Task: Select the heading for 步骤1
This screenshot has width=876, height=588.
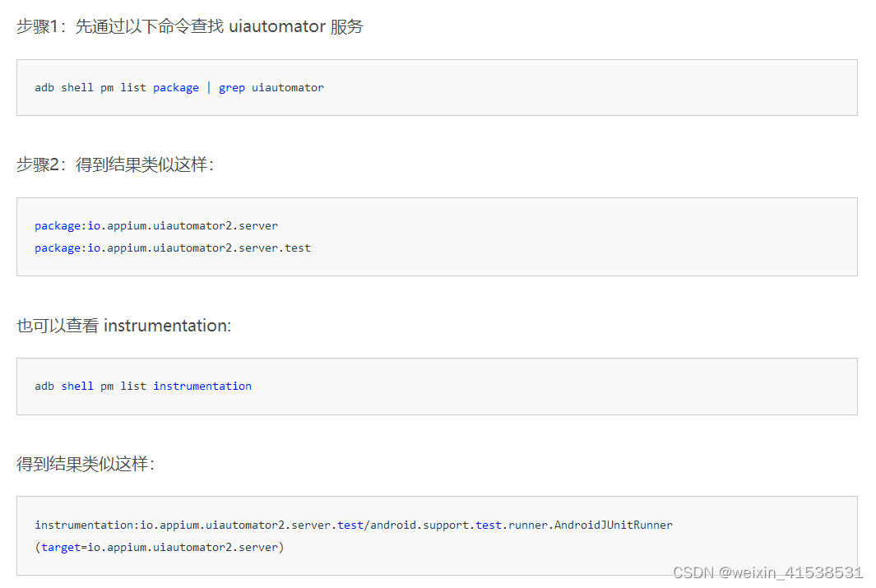Action: pyautogui.click(x=189, y=26)
